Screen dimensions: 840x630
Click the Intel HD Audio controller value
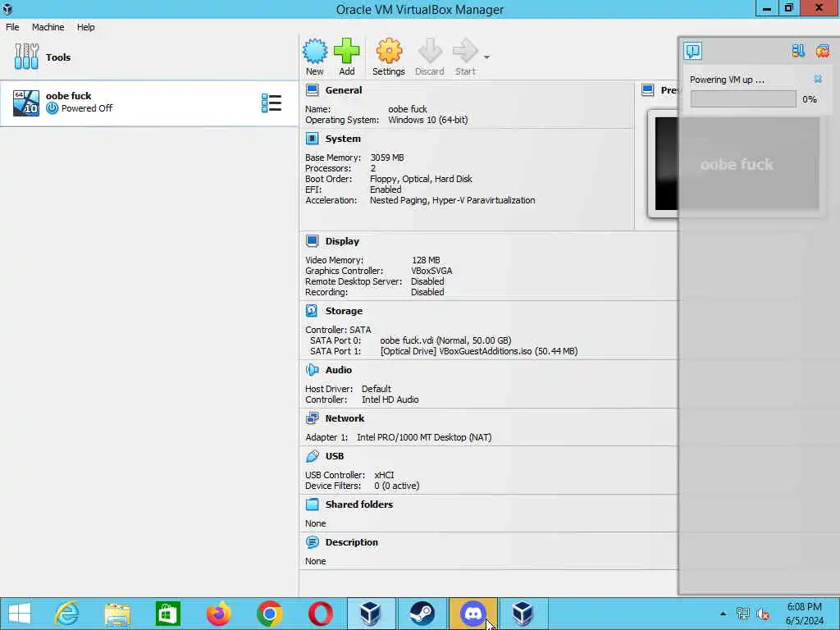point(390,399)
